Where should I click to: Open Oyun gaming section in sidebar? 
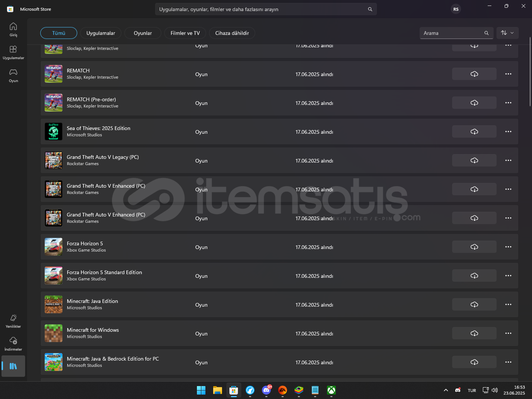(13, 75)
